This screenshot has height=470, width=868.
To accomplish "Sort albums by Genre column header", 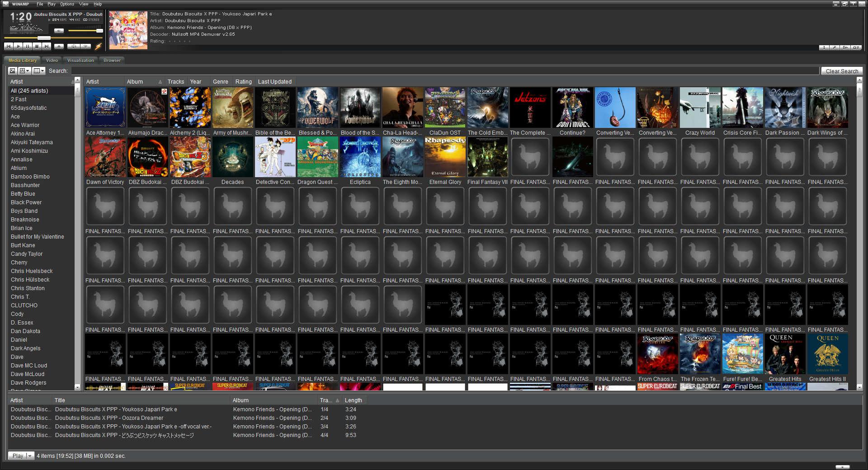I will (x=222, y=81).
